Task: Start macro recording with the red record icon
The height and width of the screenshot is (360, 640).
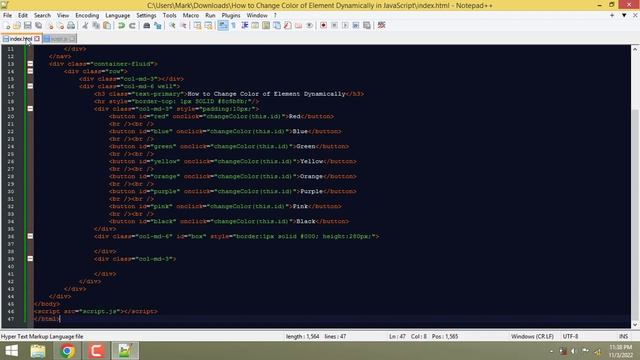Action: 323,25
